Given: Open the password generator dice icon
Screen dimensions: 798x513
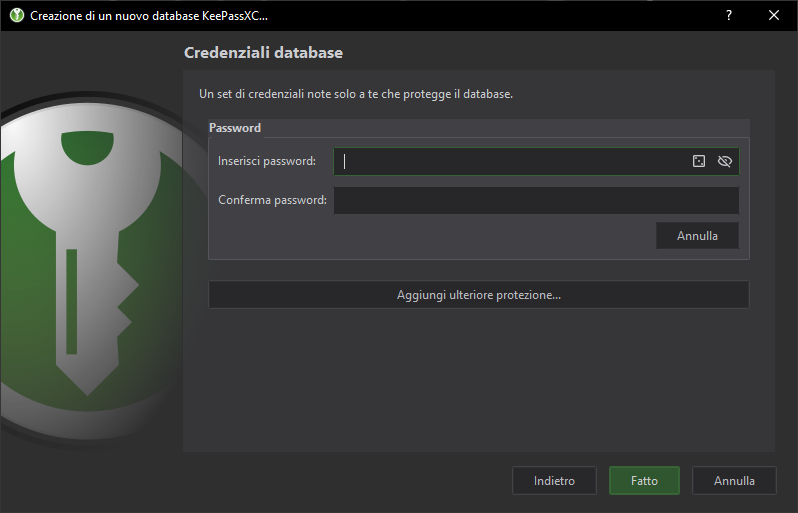Looking at the screenshot, I should click(699, 161).
